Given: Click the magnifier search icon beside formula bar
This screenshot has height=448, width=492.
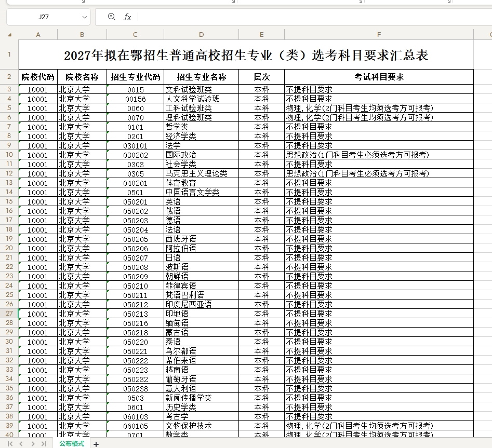Looking at the screenshot, I should (x=111, y=17).
